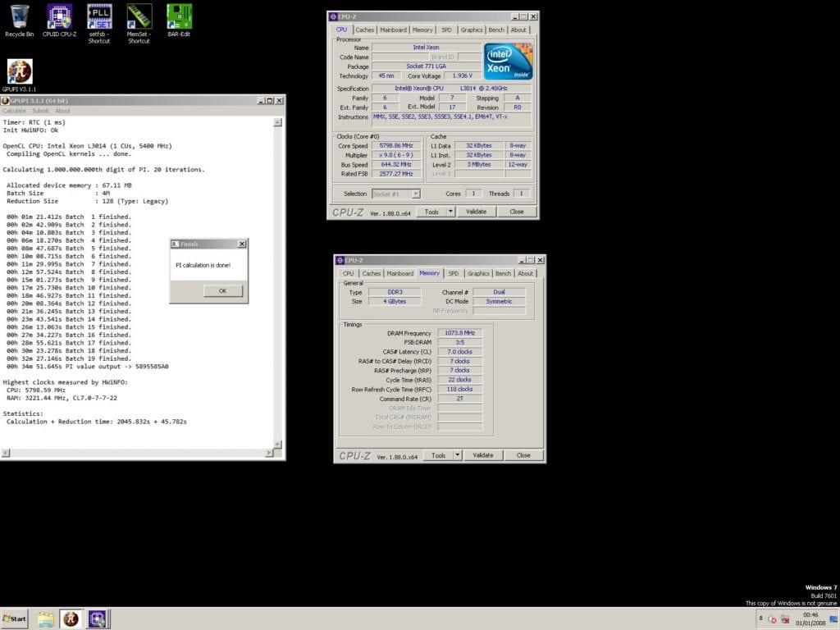Click the Finish dialog title icon
The image size is (840, 630).
coord(176,244)
